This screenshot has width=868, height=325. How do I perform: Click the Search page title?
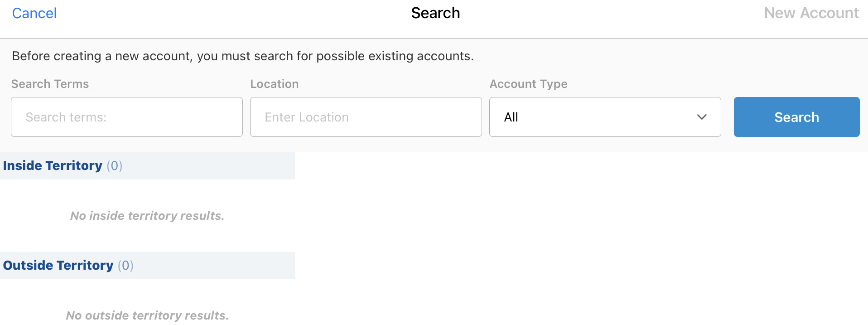tap(435, 13)
